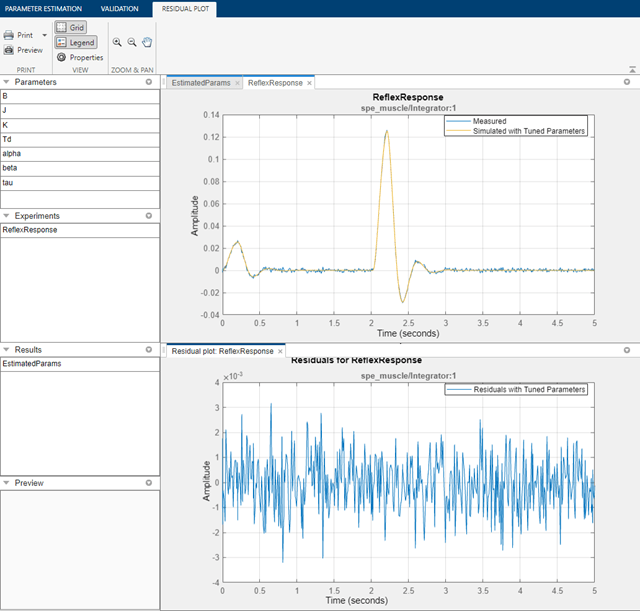Open Parameters panel options circle icon
The width and height of the screenshot is (640, 611).
[148, 82]
